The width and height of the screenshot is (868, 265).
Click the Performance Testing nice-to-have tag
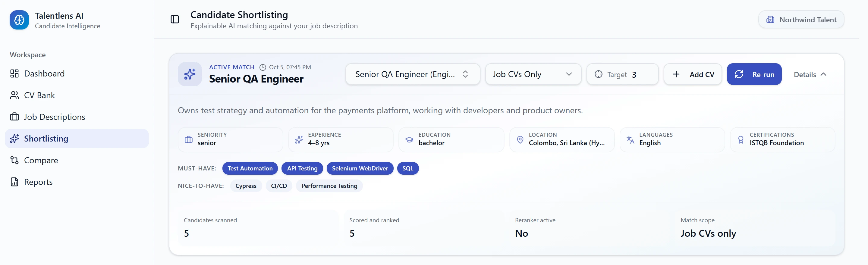329,186
